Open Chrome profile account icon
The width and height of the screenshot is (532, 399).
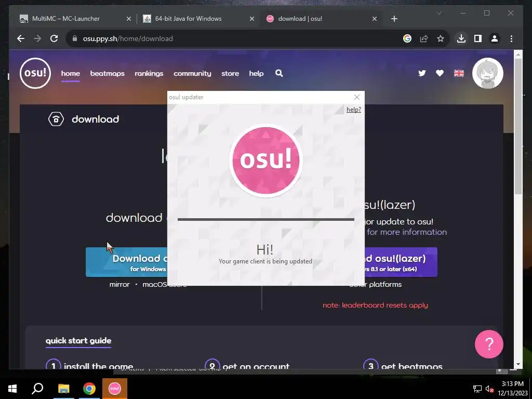pyautogui.click(x=495, y=38)
